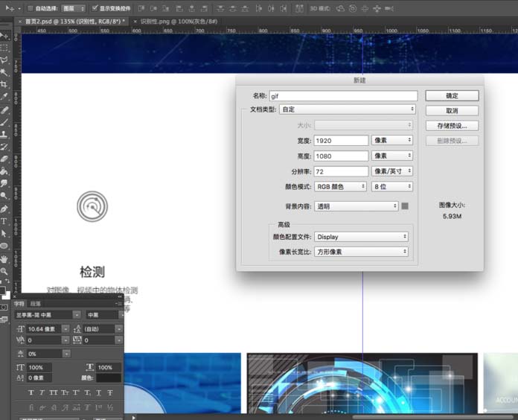Expand the 文档类型 dropdown
The height and width of the screenshot is (420, 518).
[x=347, y=109]
